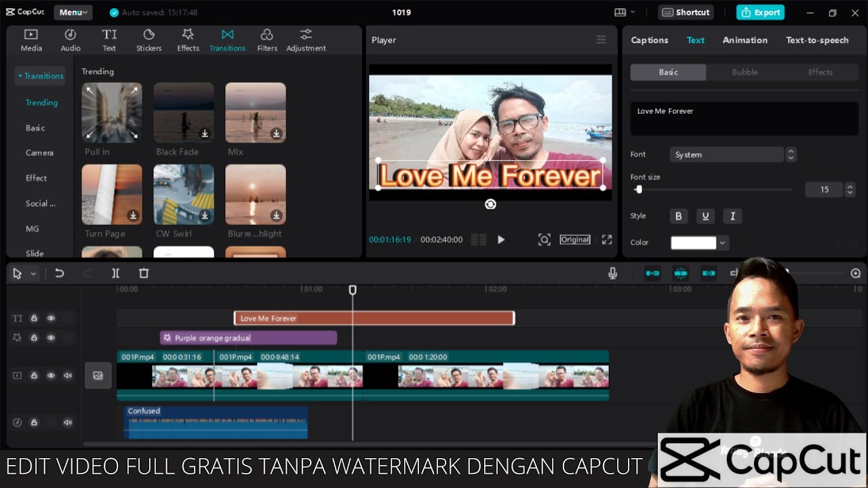868x488 pixels.
Task: Select the Split tool in the timeline toolbar
Action: (x=115, y=273)
